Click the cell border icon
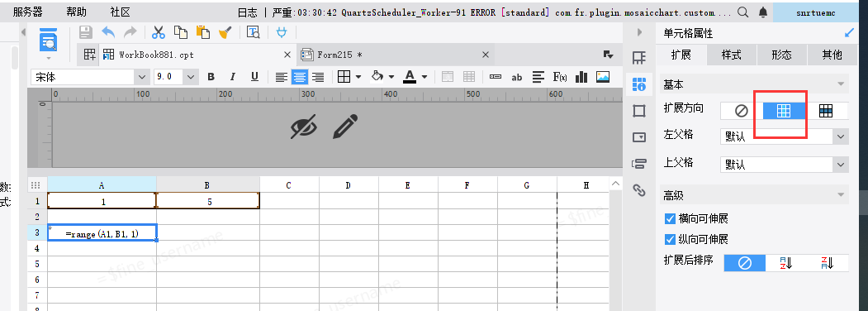 [344, 77]
